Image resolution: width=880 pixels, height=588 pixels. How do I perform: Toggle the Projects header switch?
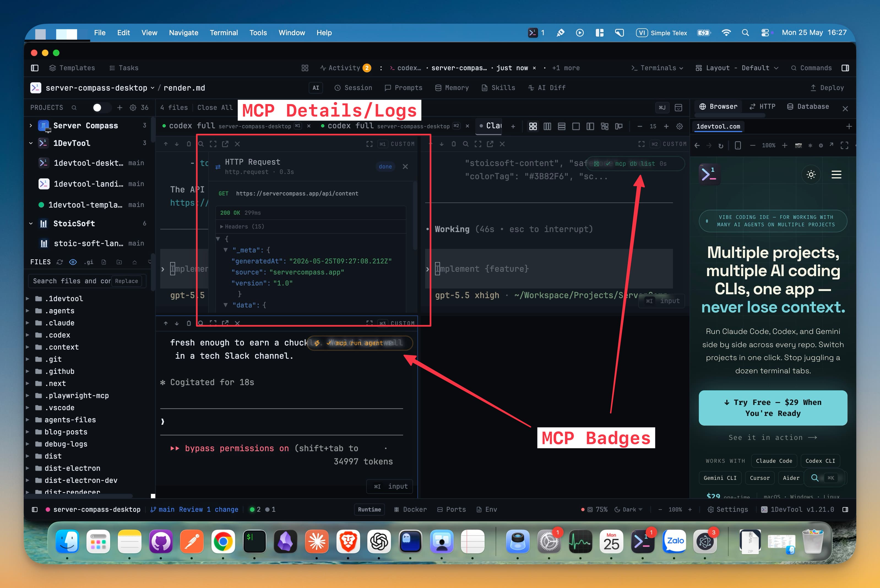pos(101,108)
